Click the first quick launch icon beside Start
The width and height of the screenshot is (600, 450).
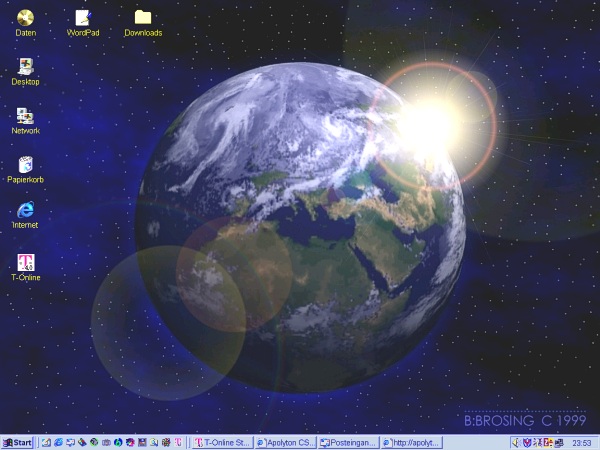tap(46, 442)
